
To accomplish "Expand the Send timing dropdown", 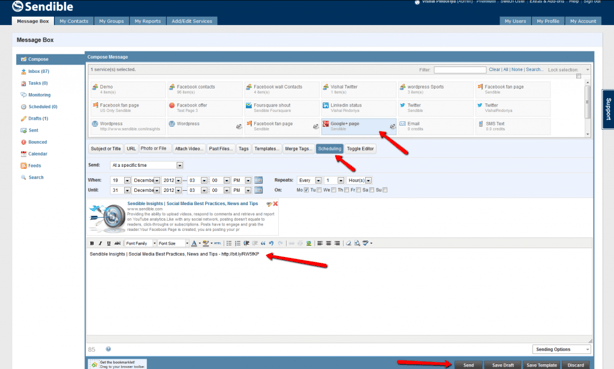I will pos(147,165).
